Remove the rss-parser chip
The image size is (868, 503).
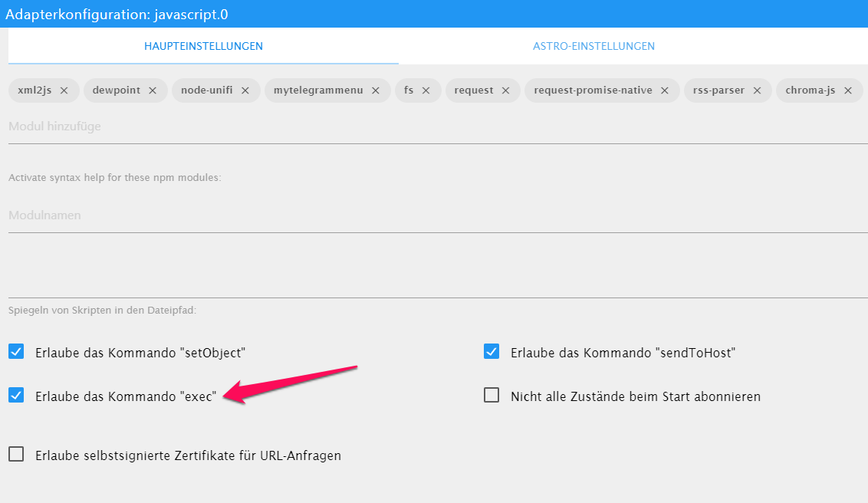[x=757, y=90]
